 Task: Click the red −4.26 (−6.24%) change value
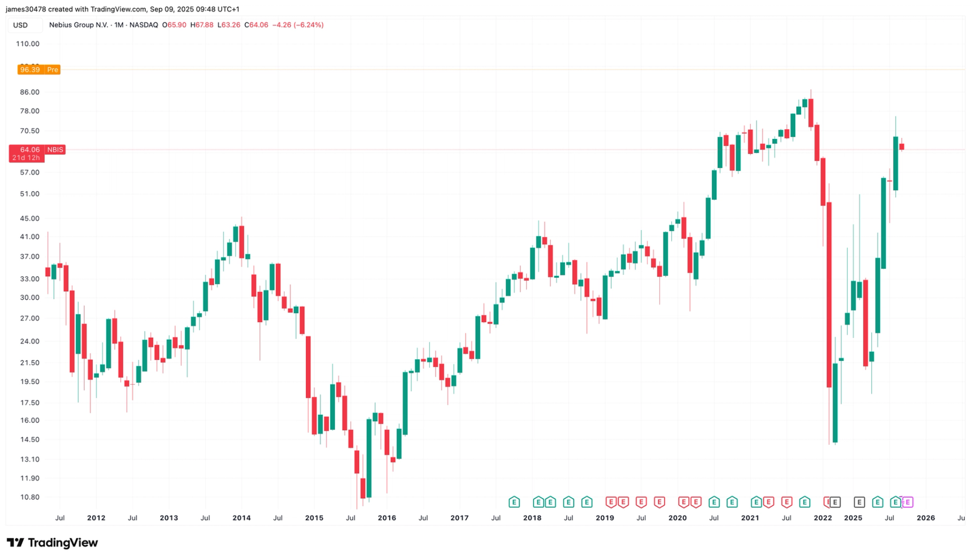pos(298,25)
